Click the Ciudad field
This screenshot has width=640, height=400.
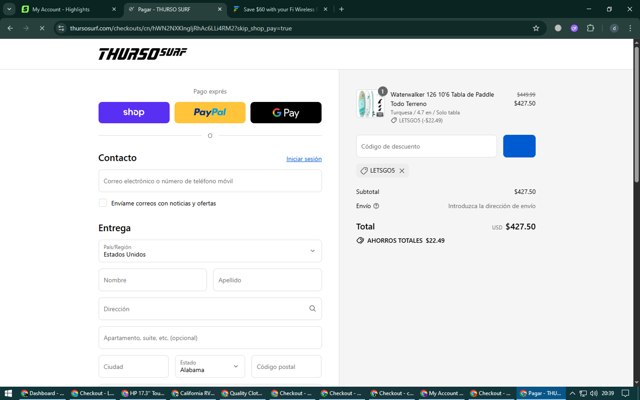tap(133, 367)
